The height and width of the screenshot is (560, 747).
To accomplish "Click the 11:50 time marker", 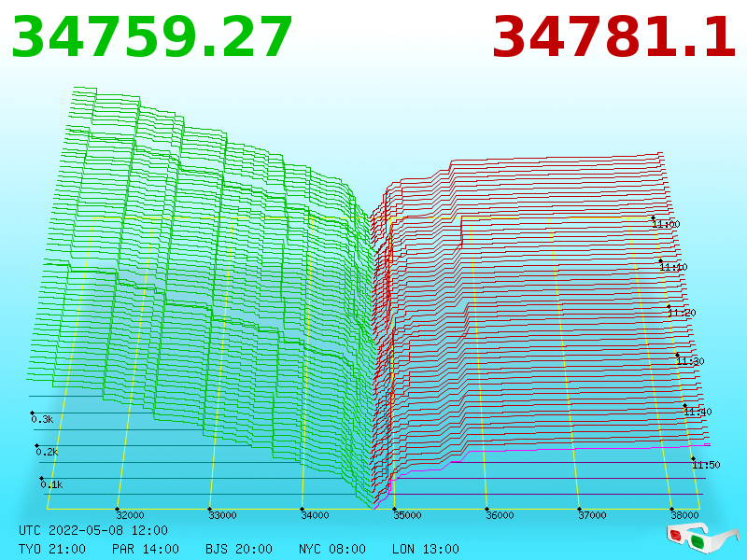I will tap(706, 465).
